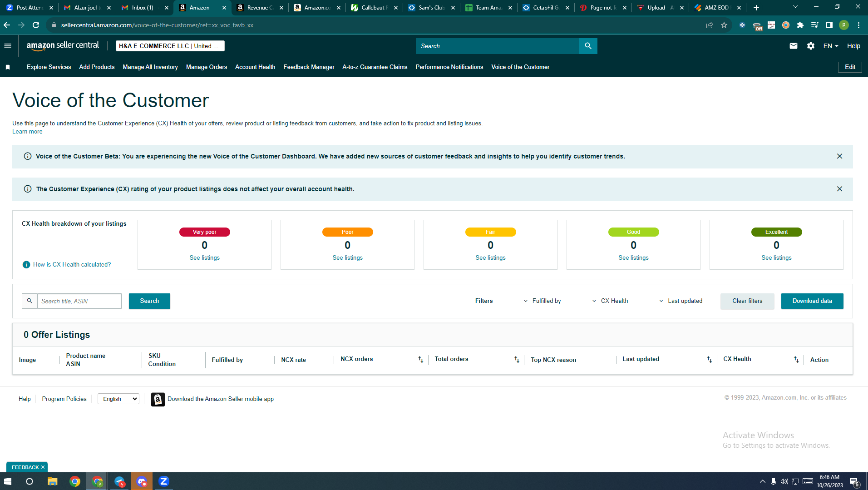The height and width of the screenshot is (490, 868).
Task: Click the teal Search button for listings
Action: [x=149, y=301]
